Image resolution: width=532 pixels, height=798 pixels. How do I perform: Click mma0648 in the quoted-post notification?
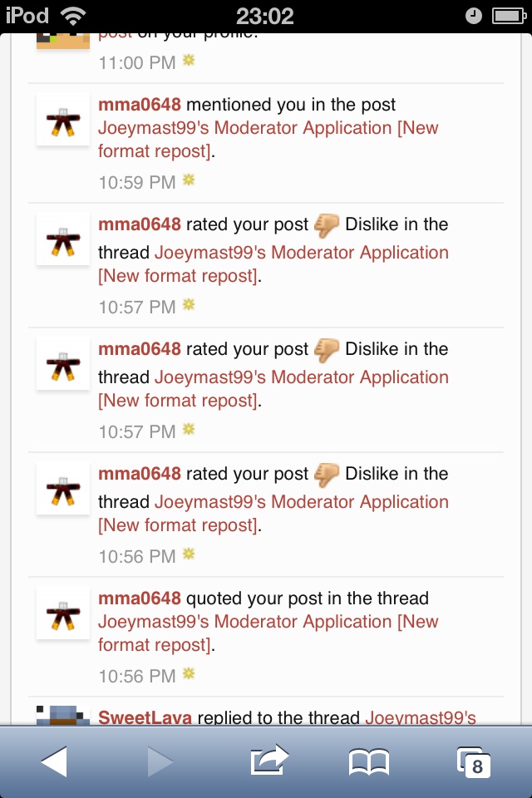(140, 598)
